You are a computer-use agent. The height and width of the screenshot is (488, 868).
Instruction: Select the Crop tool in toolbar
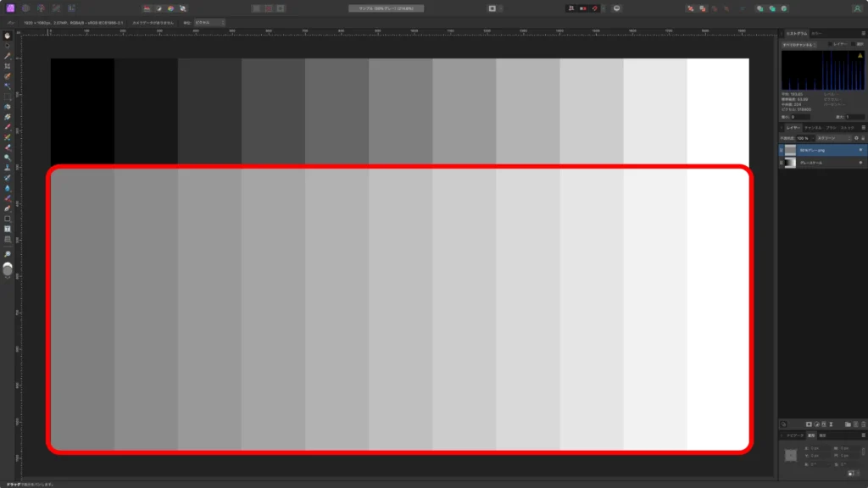(7, 66)
